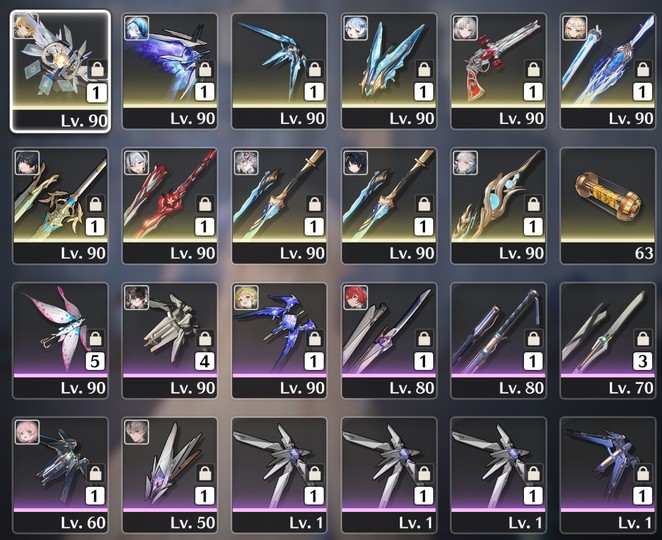Select the red crystal sword weapon
662x540 pixels.
click(x=170, y=206)
